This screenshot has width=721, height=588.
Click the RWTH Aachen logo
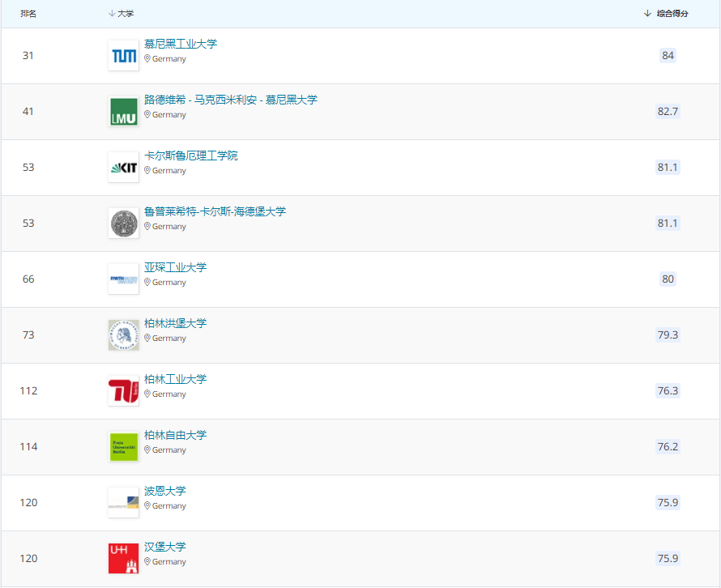pos(123,279)
